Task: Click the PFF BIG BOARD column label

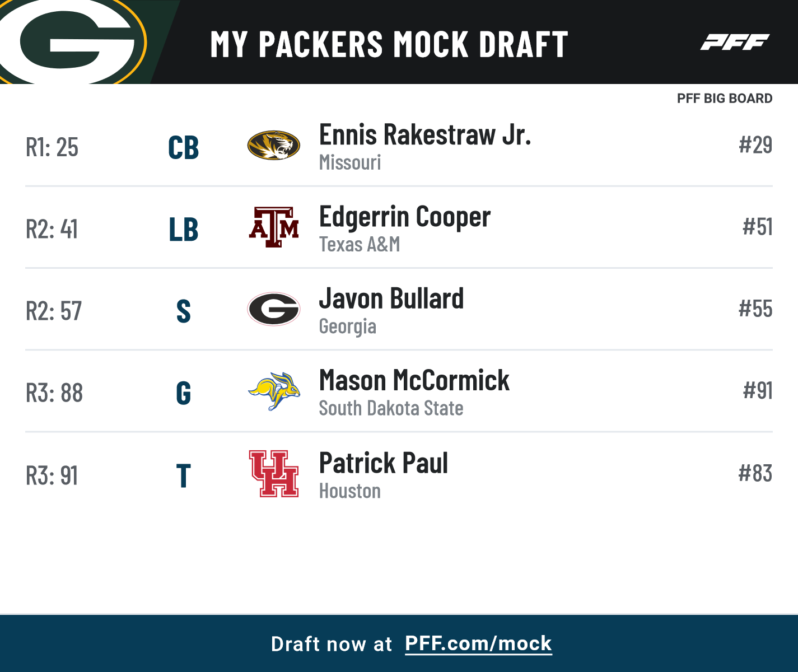Action: (x=724, y=99)
